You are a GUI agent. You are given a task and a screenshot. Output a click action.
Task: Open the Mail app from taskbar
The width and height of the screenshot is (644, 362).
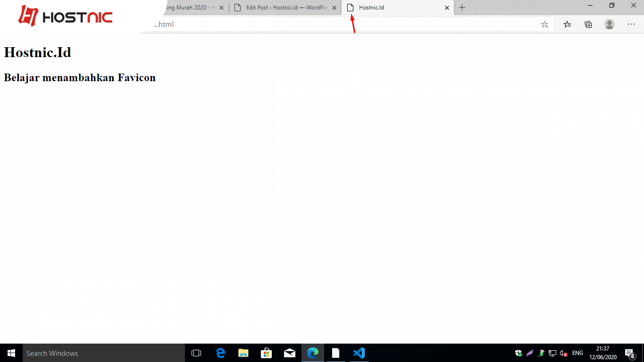coord(290,353)
